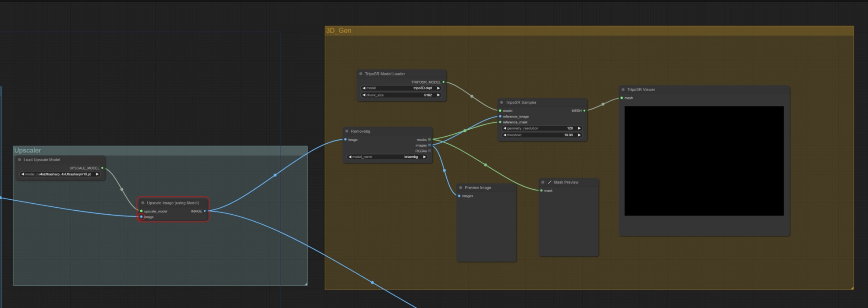This screenshot has height=308, width=868.
Task: Click the TRIPOSR_MODEL output port
Action: tap(444, 82)
